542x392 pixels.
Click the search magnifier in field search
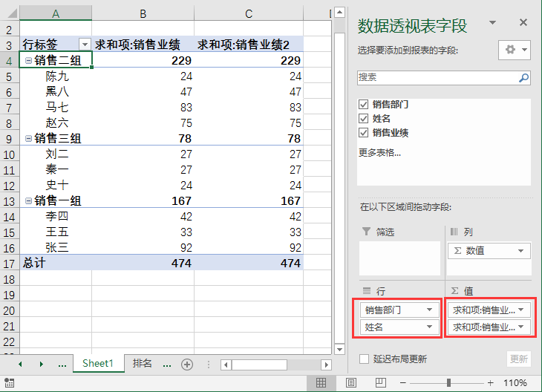pyautogui.click(x=523, y=78)
